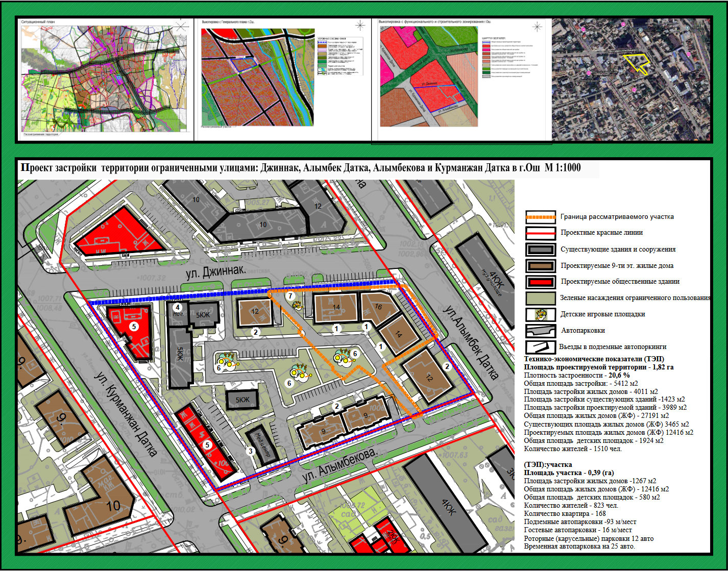Click the circled number 7 marker
This screenshot has width=728, height=571.
(x=290, y=296)
